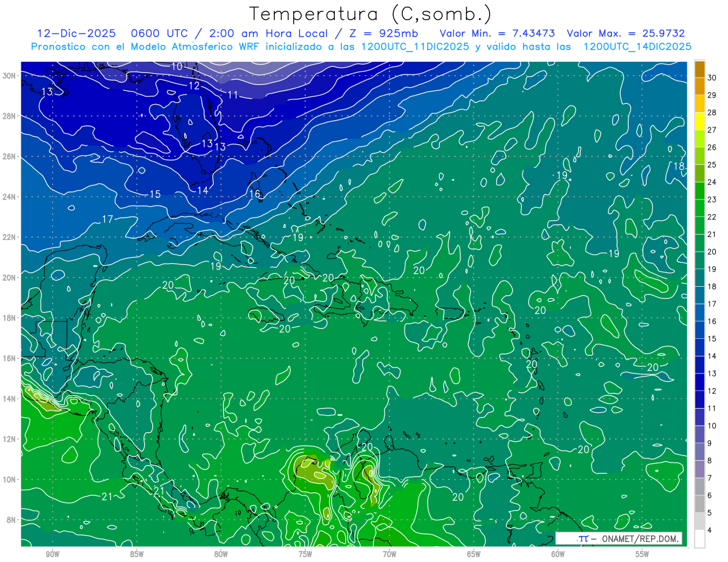The height and width of the screenshot is (562, 728).
Task: Click the 70W longitude axis label
Action: [389, 555]
